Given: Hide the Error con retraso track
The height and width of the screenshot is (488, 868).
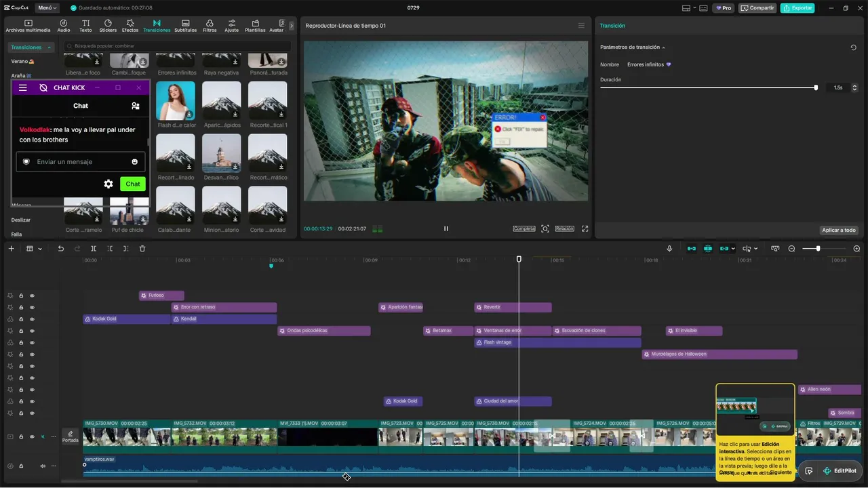Looking at the screenshot, I should point(32,307).
